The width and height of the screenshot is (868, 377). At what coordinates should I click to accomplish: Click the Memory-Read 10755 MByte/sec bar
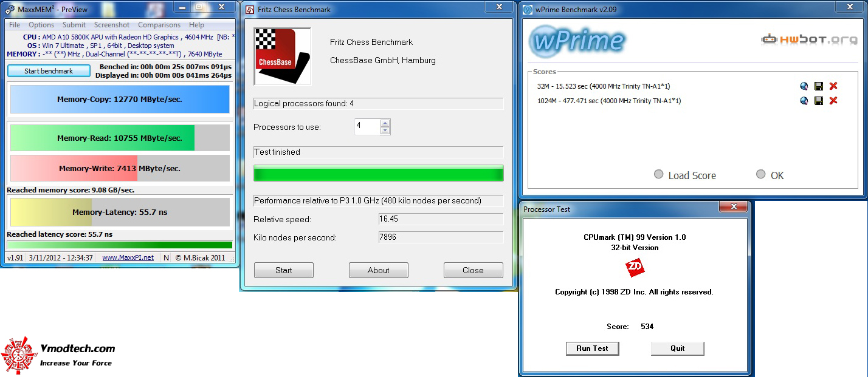point(120,138)
